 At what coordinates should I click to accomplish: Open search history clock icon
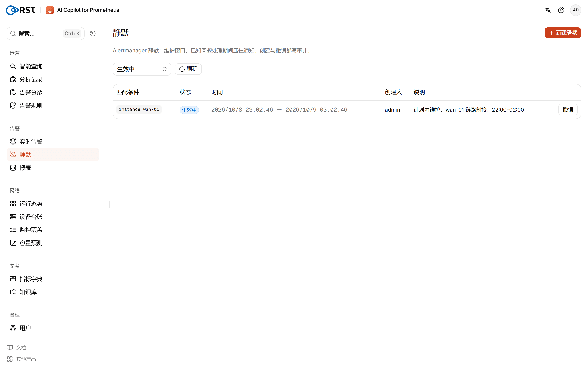click(92, 34)
